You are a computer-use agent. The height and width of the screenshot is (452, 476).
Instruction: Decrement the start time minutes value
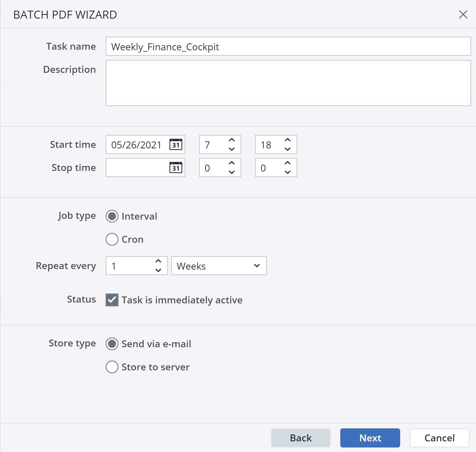(x=287, y=149)
